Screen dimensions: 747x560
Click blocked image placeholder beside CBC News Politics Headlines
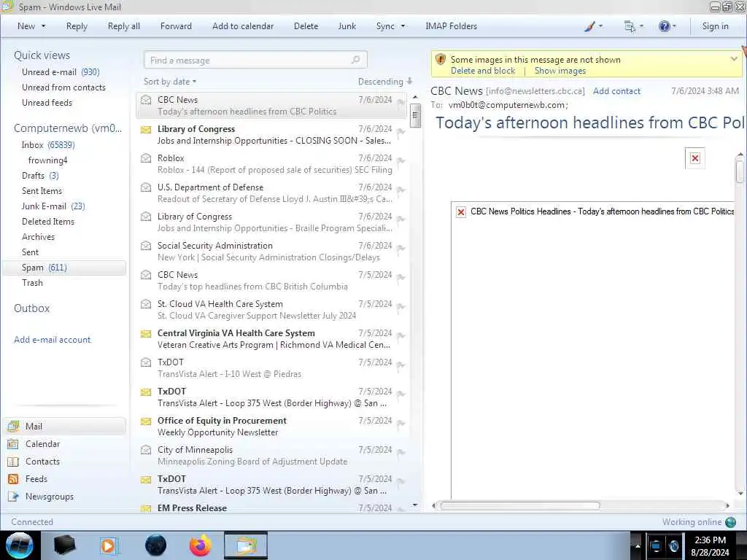[x=461, y=212]
